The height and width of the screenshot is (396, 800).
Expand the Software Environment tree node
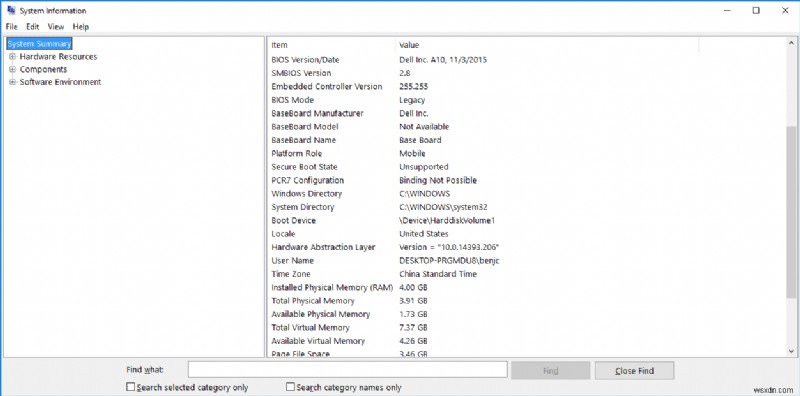tap(13, 82)
